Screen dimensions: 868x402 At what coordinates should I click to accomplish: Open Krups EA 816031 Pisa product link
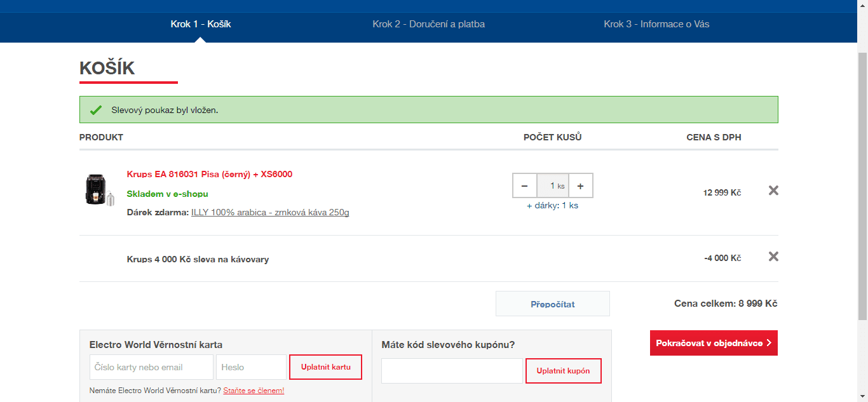210,174
